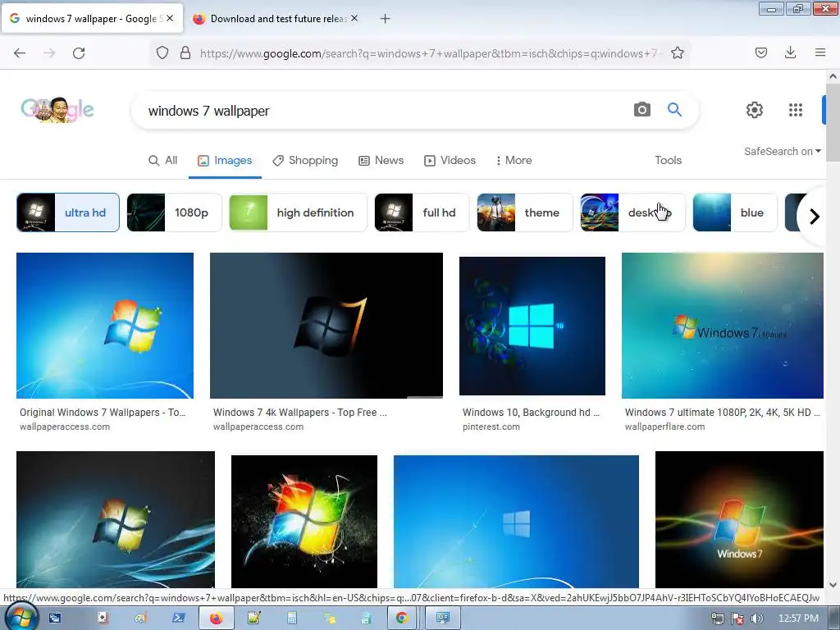Screen dimensions: 840x630
Task: Apply the 'full hd' filter chip
Action: click(422, 212)
